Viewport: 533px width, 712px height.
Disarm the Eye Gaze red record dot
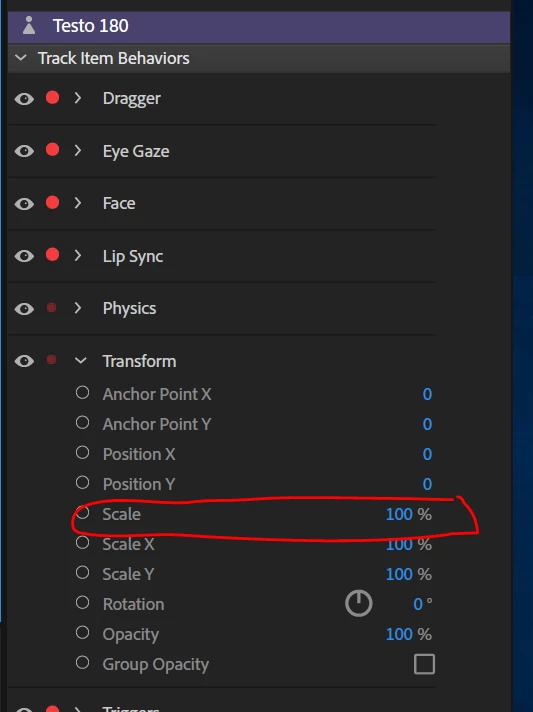(52, 150)
